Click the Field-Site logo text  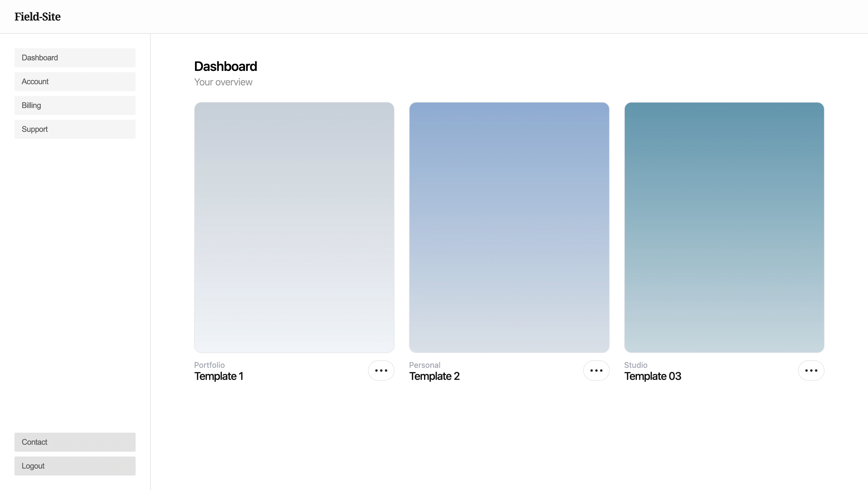coord(37,17)
